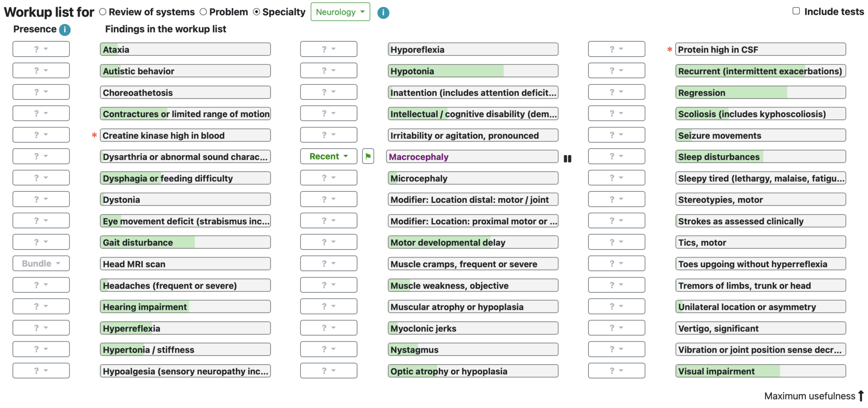Expand the Bundle dropdown for Head MRI scan
The image size is (868, 408).
pyautogui.click(x=41, y=263)
